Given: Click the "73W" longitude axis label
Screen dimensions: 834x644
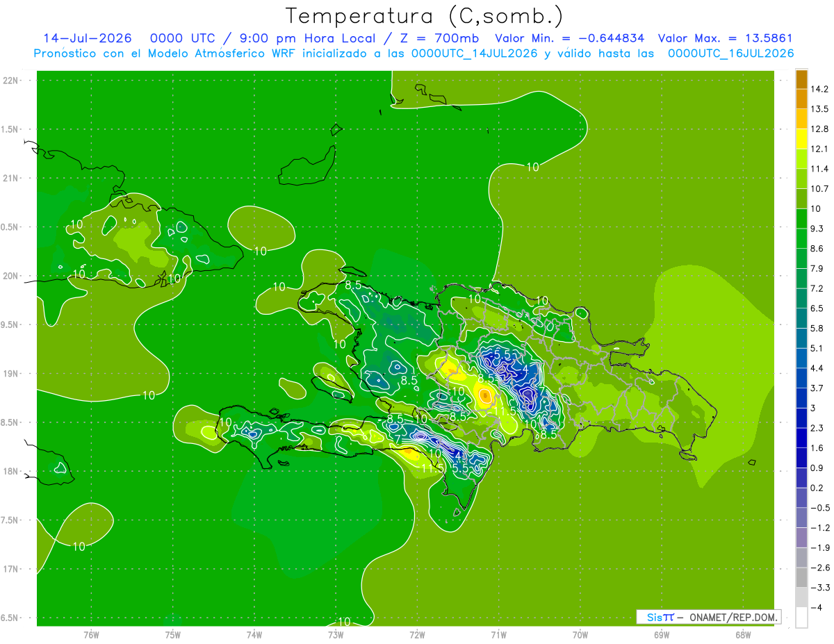Looking at the screenshot, I should pos(336,635).
